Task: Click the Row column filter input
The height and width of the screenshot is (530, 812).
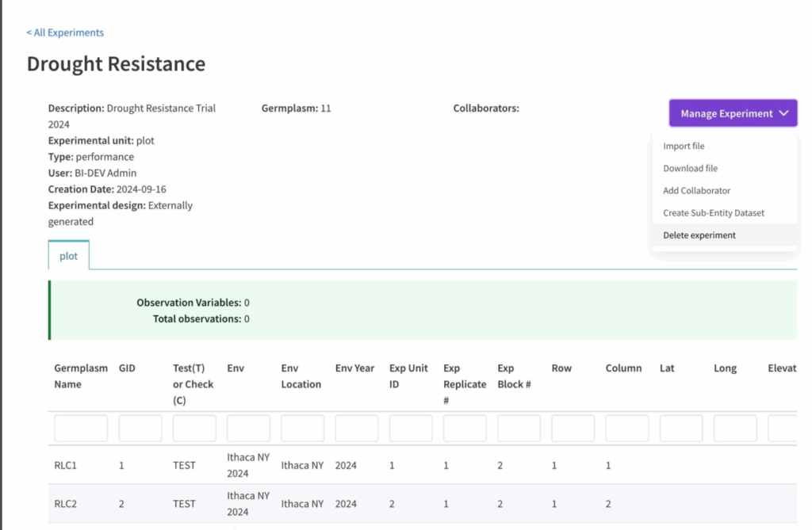Action: 573,429
